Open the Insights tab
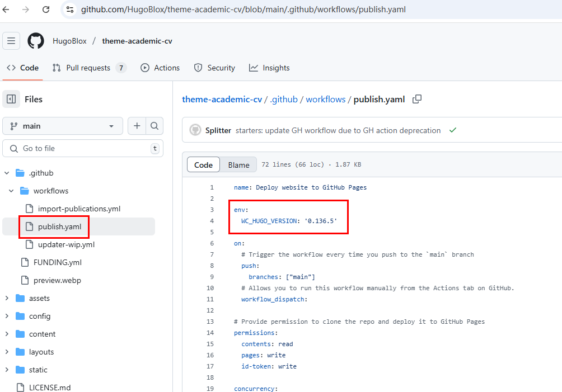Screen dimensions: 562x392 click(x=269, y=68)
